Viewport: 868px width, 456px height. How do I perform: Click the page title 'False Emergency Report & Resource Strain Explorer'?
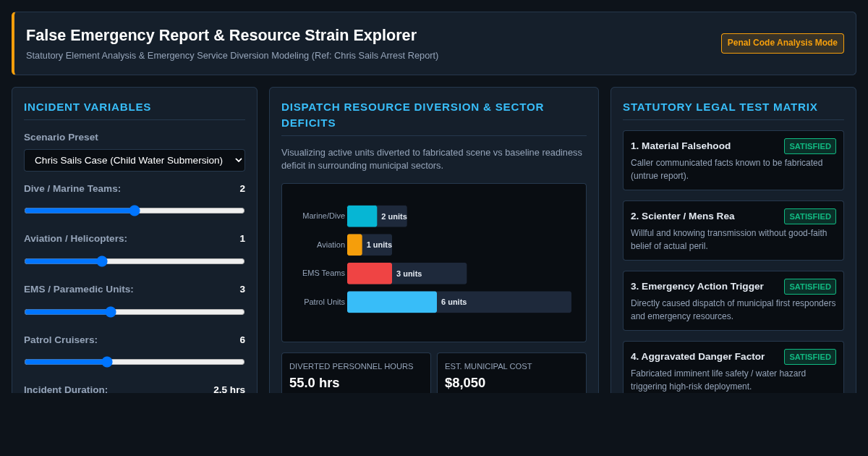click(221, 35)
